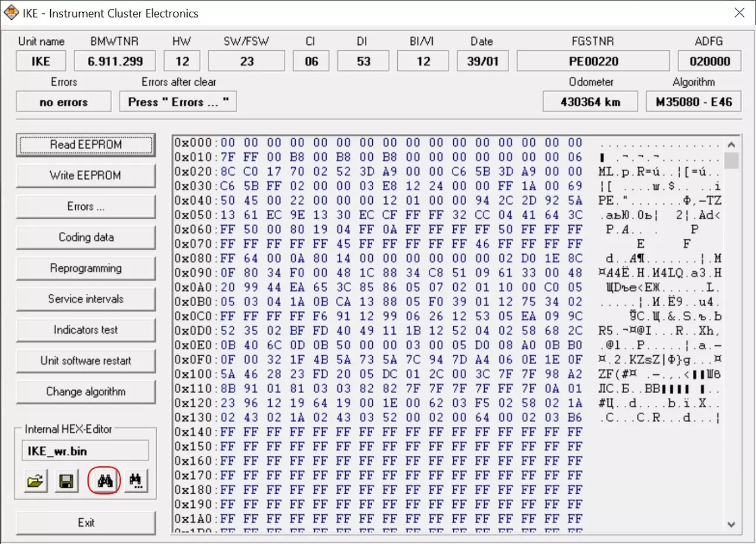The image size is (756, 544).
Task: Run the Indicators test
Action: tap(85, 330)
